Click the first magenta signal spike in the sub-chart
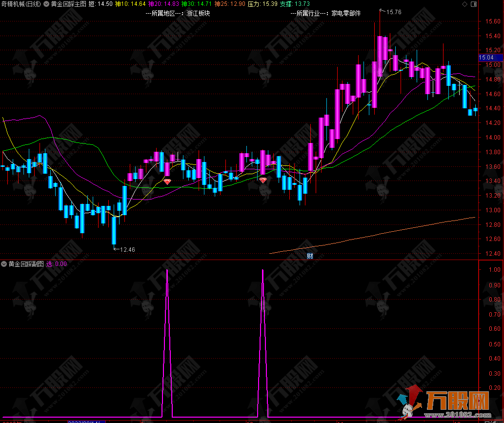Screen dimensions: 504x423 pos(167,343)
